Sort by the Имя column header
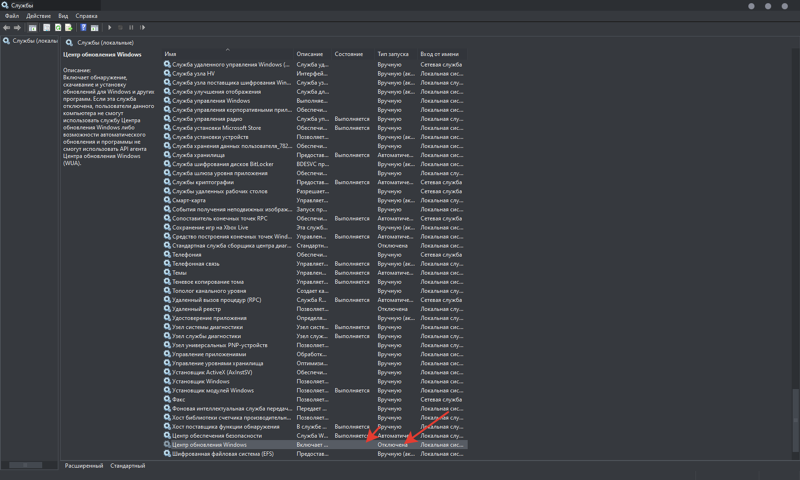Screen dimensions: 800x480 pyautogui.click(x=228, y=54)
